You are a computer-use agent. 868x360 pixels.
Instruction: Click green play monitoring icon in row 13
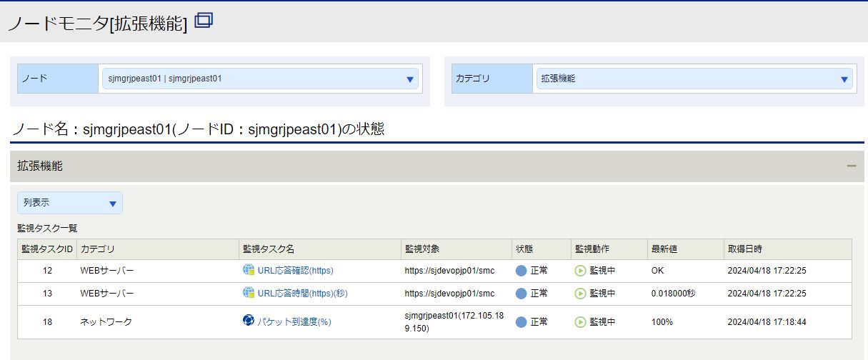pyautogui.click(x=580, y=294)
